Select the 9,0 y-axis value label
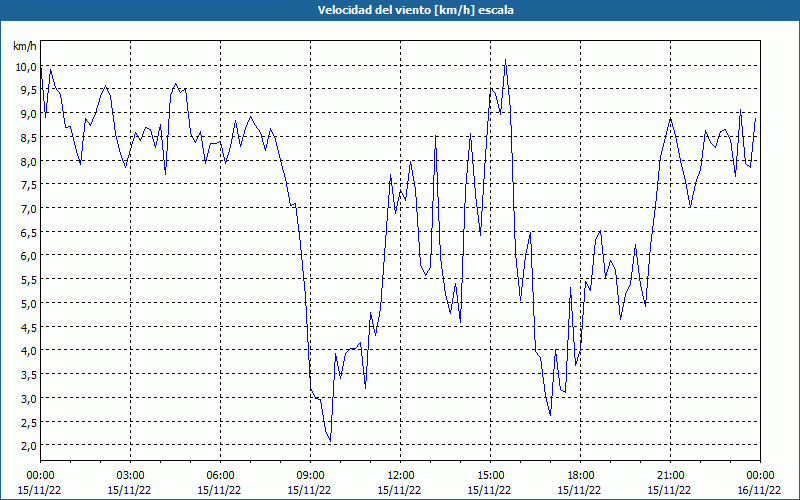The width and height of the screenshot is (800, 500). (x=29, y=114)
